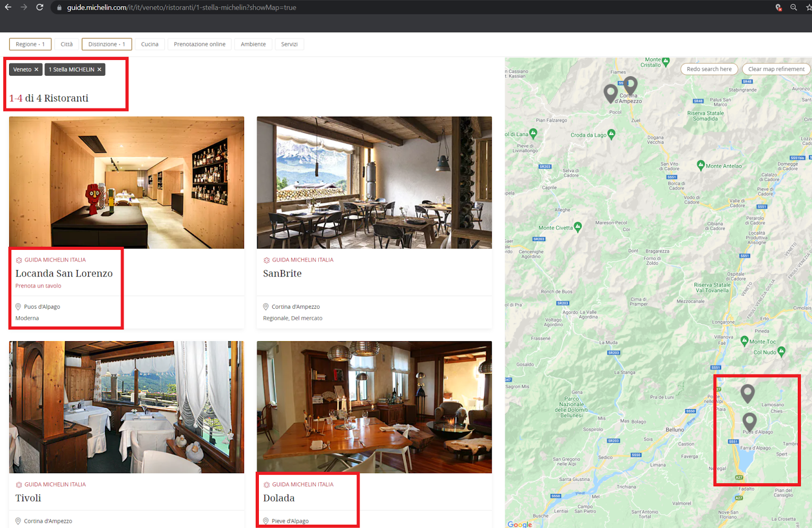This screenshot has height=528, width=812.
Task: Select the Col Nudo green map marker
Action: click(782, 351)
